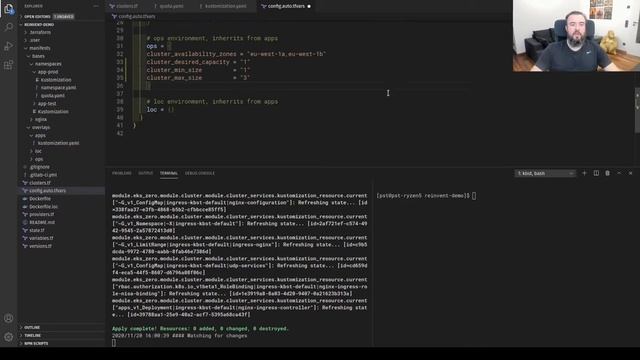Viewport: 640px width, 360px height.
Task: Open the OUTPUT panel tab
Action: tap(145, 173)
